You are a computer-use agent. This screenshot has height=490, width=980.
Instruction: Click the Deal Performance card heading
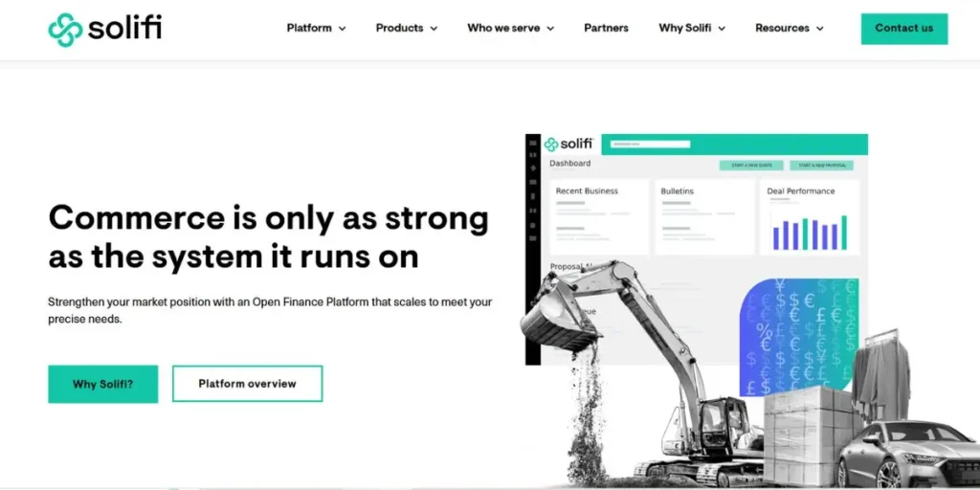(801, 191)
